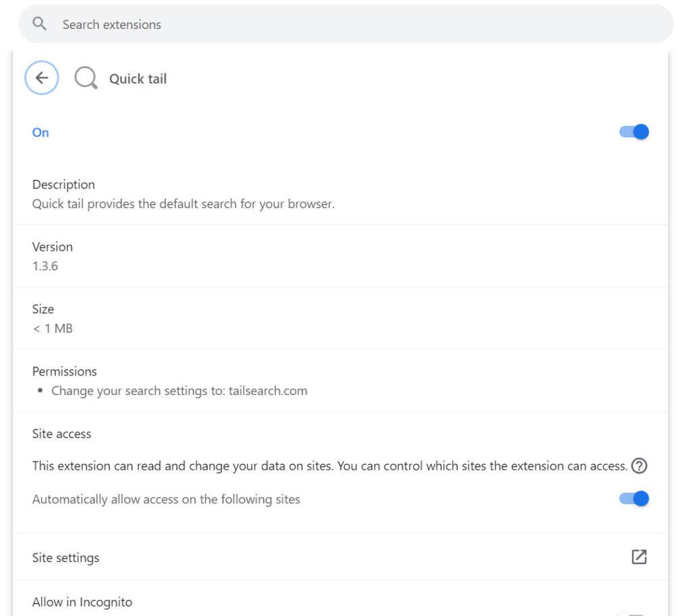690x616 pixels.
Task: Click the version number 1.3.6
Action: 45,266
